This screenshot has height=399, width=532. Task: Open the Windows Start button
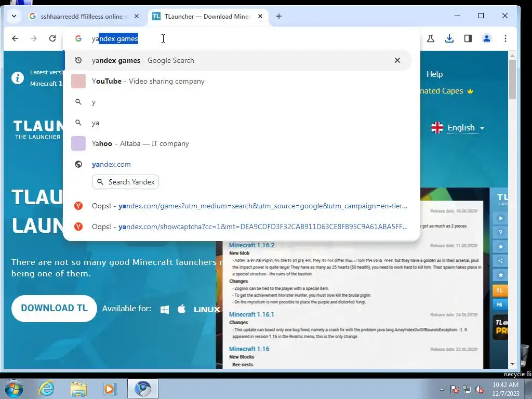(14, 389)
